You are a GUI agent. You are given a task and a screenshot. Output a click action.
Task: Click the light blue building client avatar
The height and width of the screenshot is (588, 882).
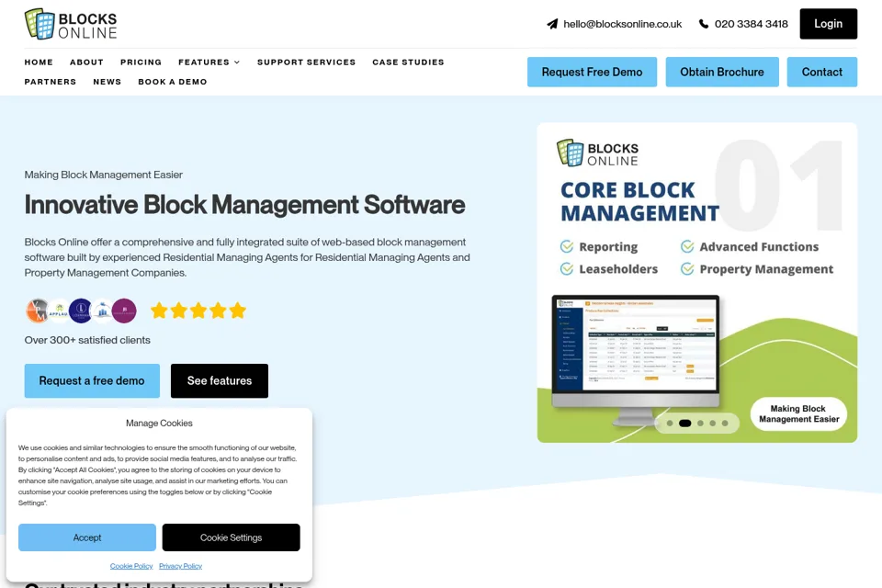[x=102, y=311]
